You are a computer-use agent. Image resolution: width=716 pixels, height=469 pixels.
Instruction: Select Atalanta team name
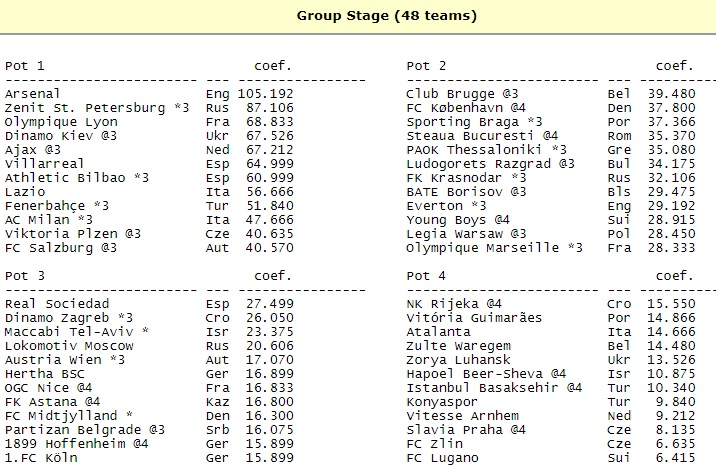pyautogui.click(x=438, y=332)
